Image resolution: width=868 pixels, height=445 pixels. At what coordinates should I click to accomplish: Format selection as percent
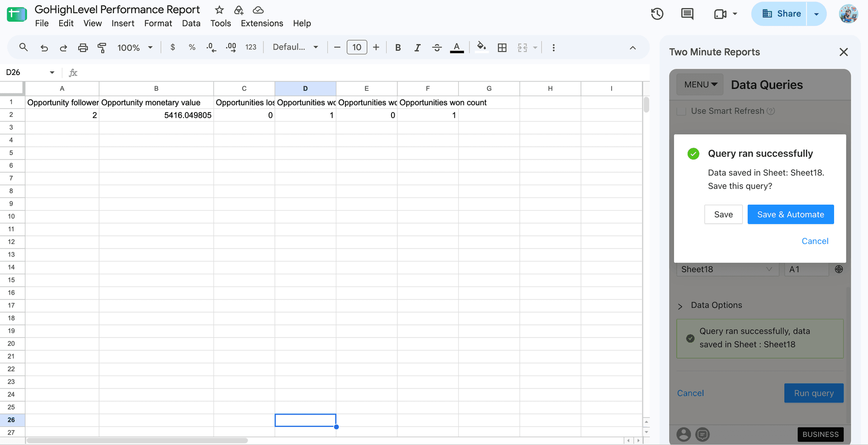(192, 47)
